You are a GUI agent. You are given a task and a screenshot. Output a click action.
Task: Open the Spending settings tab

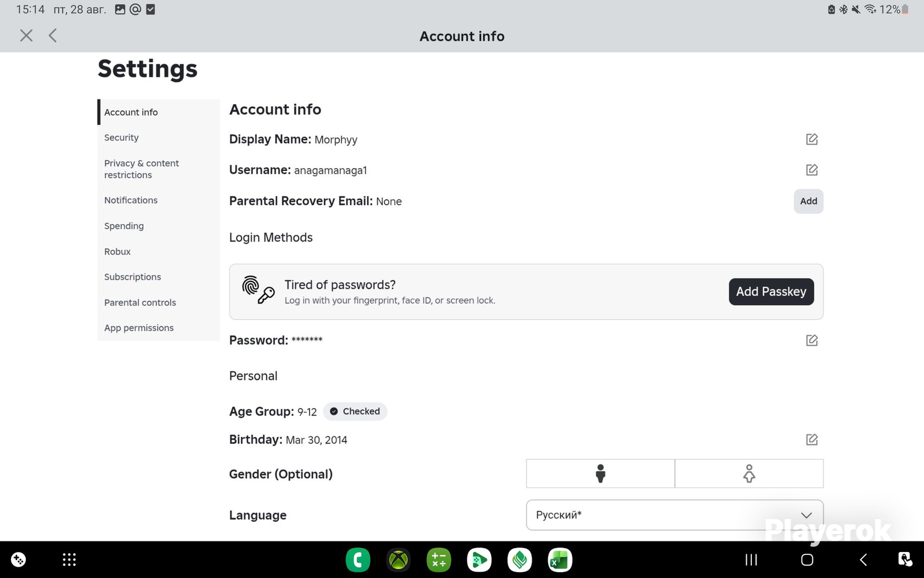(159, 226)
